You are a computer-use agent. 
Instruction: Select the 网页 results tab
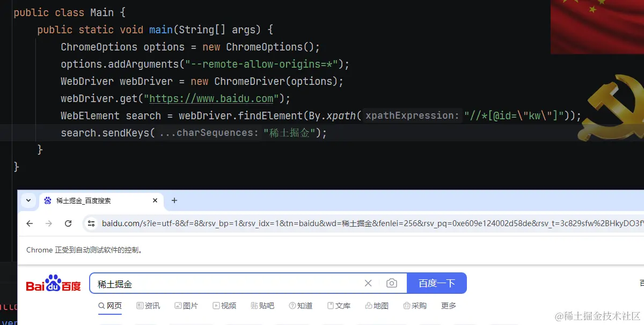tap(110, 306)
